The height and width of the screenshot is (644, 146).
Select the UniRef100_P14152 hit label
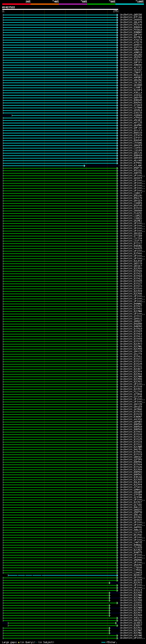(x=131, y=213)
